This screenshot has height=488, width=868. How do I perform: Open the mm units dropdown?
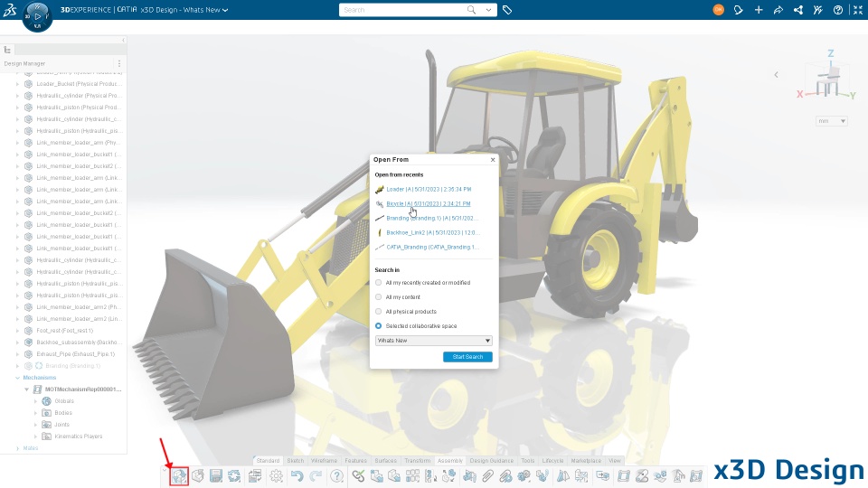tap(832, 120)
